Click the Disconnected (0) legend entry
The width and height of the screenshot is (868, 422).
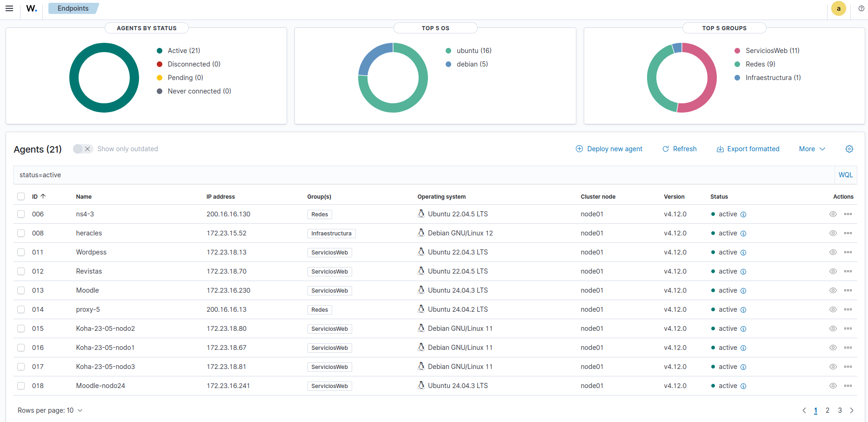(189, 64)
